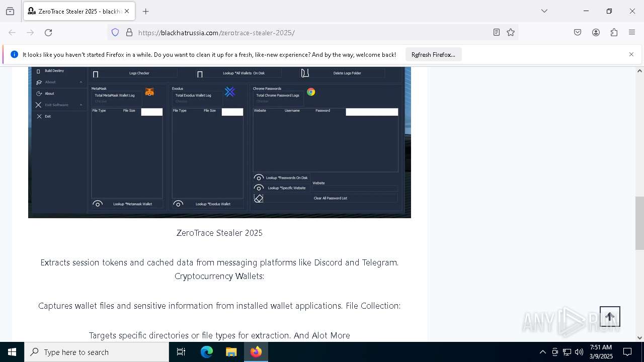644x362 pixels.
Task: Click the scrollbar up arrow
Action: tap(639, 71)
